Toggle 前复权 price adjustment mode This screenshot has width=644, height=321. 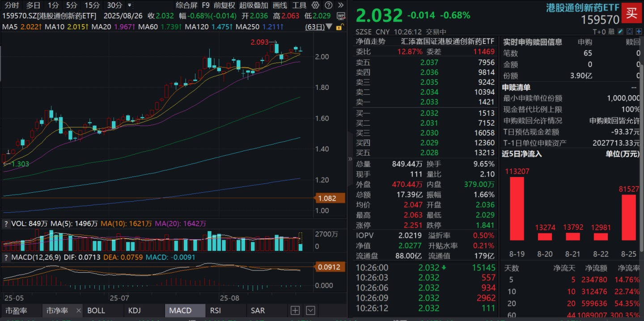(225, 5)
